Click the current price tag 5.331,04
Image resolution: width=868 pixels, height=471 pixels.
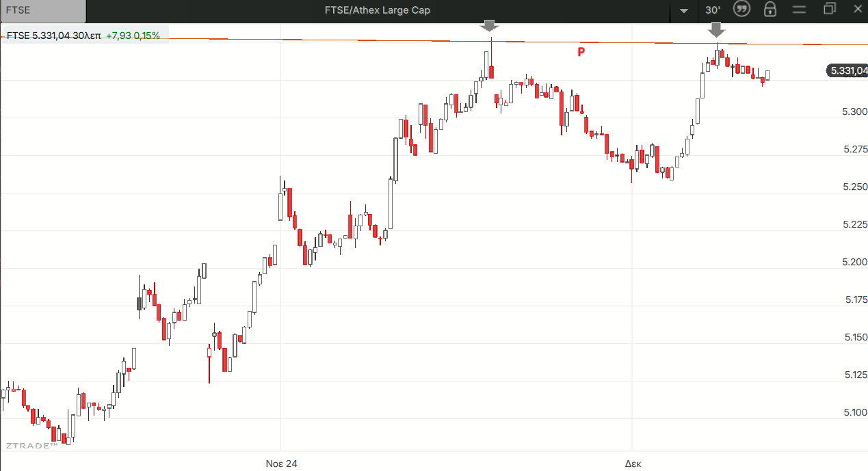point(847,70)
